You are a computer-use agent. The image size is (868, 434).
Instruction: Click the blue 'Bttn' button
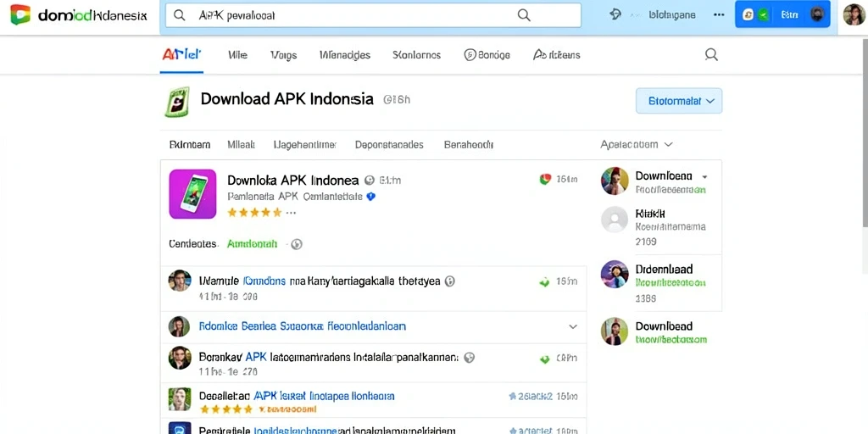tap(782, 14)
